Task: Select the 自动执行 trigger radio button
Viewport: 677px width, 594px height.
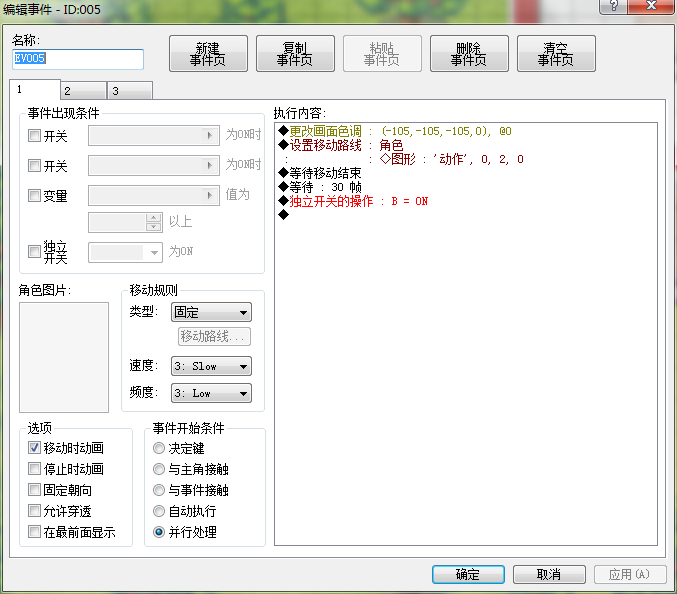Action: (159, 511)
